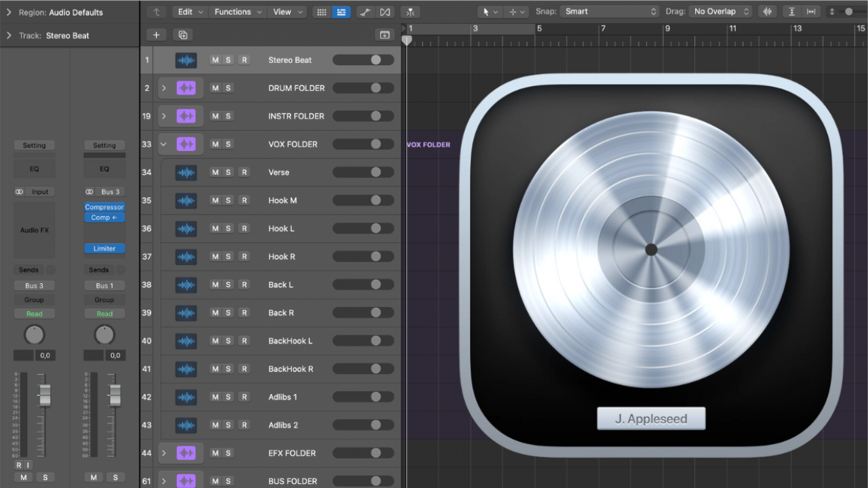
Task: Click the waveform zoom icon
Action: tap(767, 12)
